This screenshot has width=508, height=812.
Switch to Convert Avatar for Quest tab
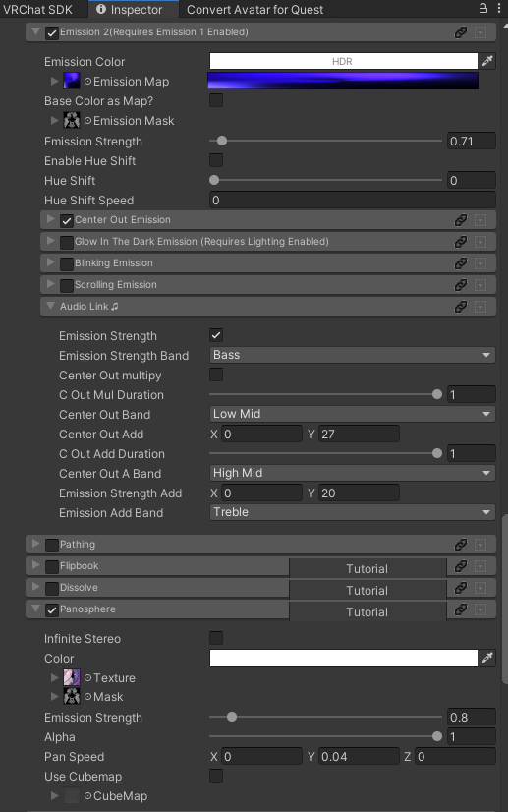coord(254,9)
